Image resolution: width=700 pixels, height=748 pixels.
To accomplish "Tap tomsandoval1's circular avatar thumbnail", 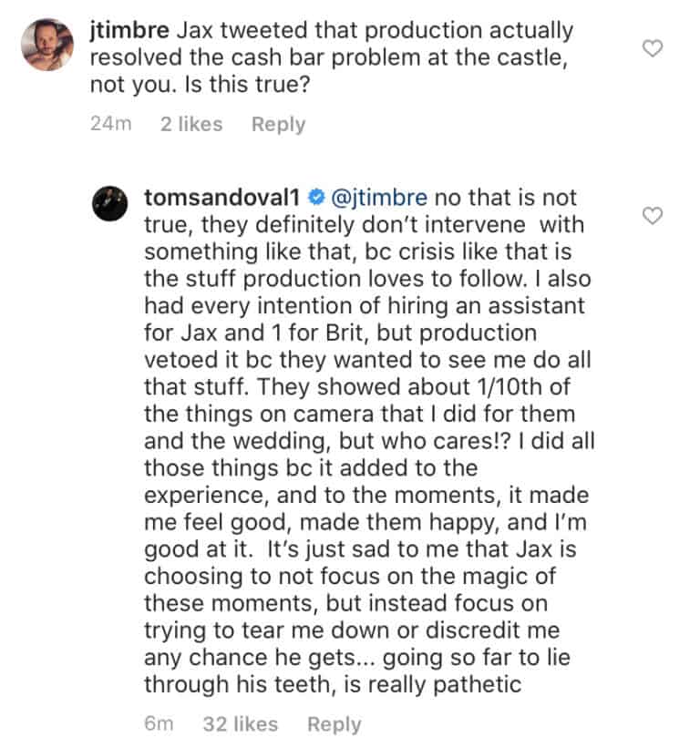I will 110,204.
